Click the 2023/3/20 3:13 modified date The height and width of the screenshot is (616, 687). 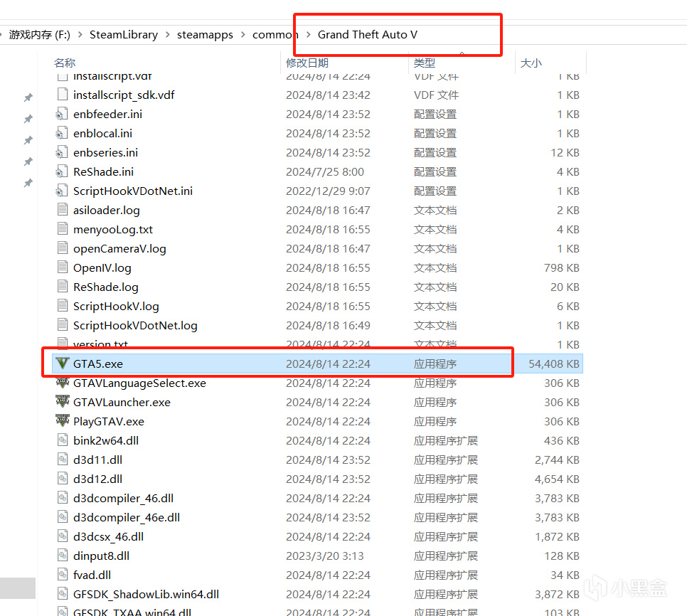point(325,556)
